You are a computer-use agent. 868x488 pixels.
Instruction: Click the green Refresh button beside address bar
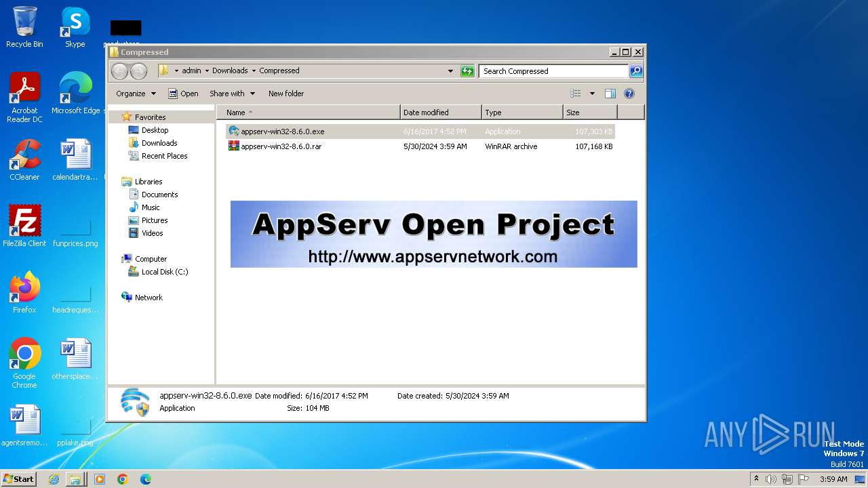[x=467, y=70]
